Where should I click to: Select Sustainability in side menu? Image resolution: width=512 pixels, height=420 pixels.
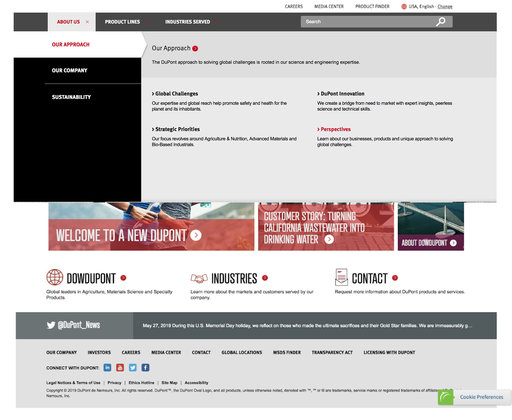[71, 97]
